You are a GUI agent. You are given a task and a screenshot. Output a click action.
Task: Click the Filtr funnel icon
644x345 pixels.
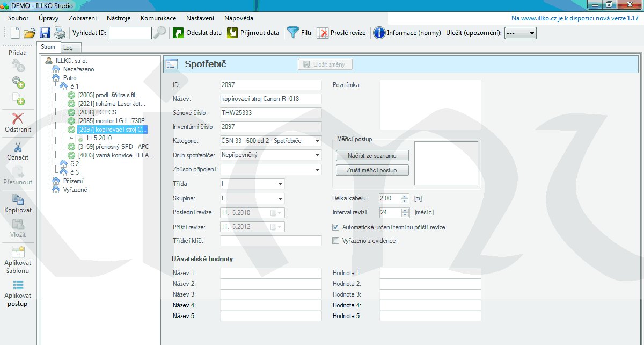(x=292, y=33)
